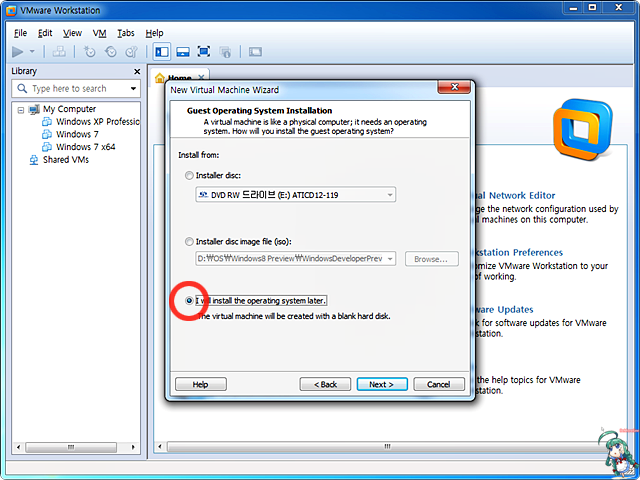This screenshot has width=640, height=480.
Task: Open the File menu
Action: point(20,33)
